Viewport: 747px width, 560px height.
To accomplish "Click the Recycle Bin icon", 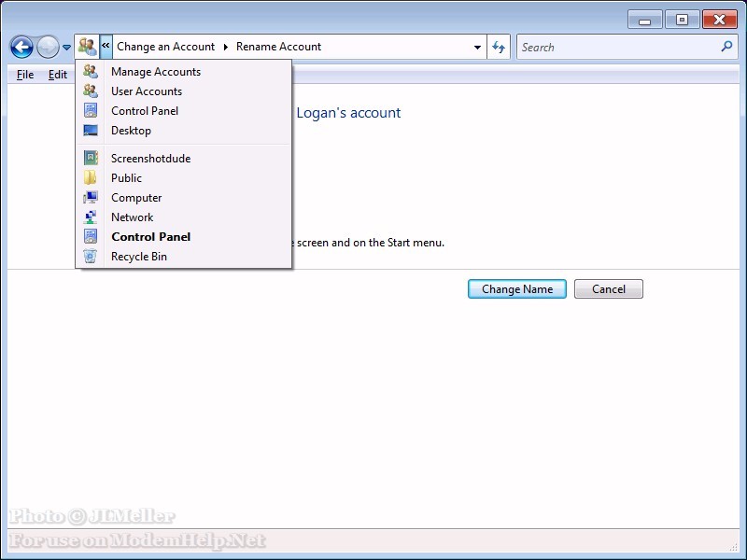I will tap(90, 256).
